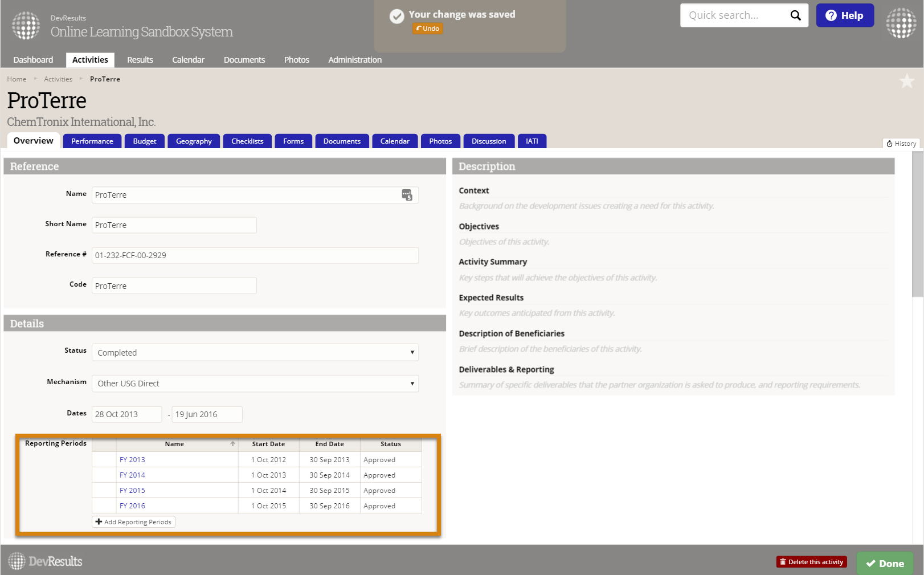This screenshot has height=575, width=924.
Task: Open the FY 2016 reporting period
Action: [x=132, y=506]
